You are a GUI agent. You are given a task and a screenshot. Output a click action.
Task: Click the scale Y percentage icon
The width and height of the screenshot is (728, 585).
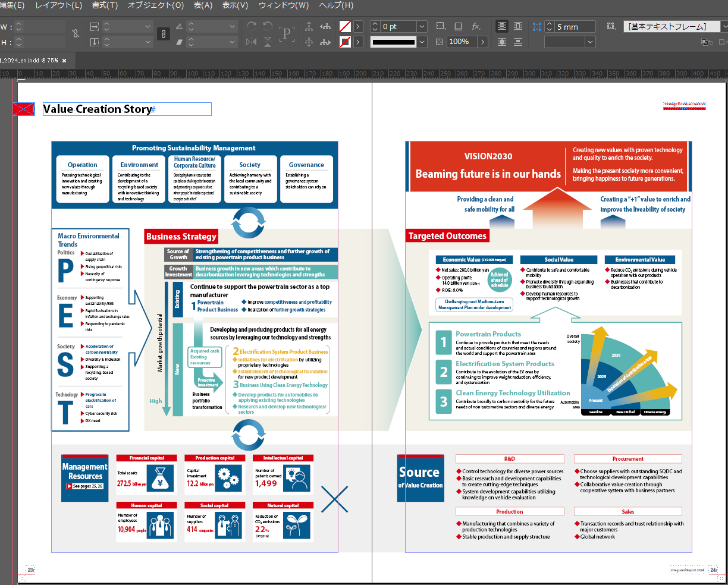click(95, 42)
